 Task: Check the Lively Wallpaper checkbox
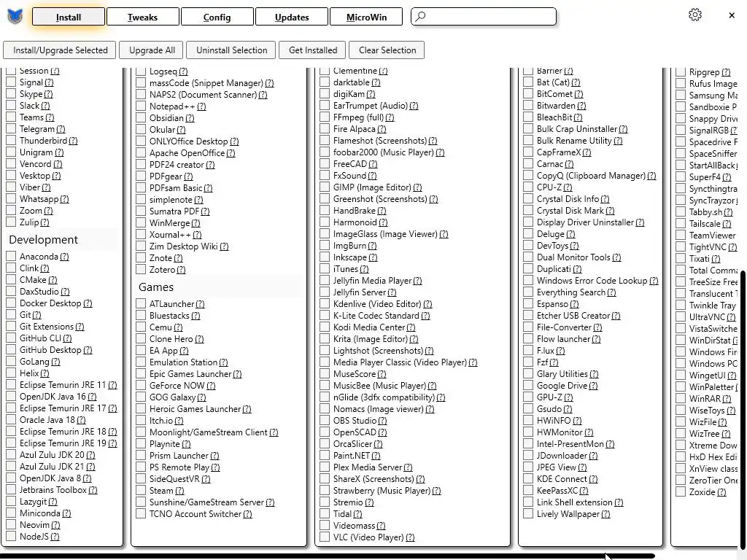click(528, 514)
